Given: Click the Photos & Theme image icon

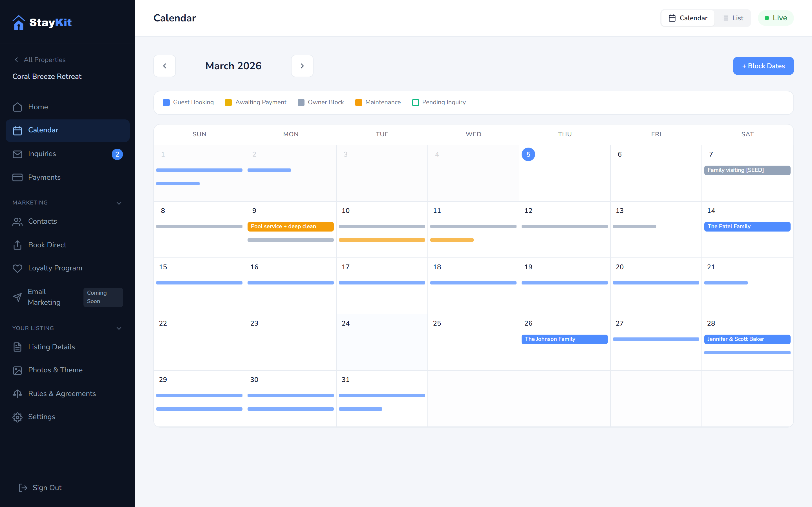Looking at the screenshot, I should (x=18, y=370).
